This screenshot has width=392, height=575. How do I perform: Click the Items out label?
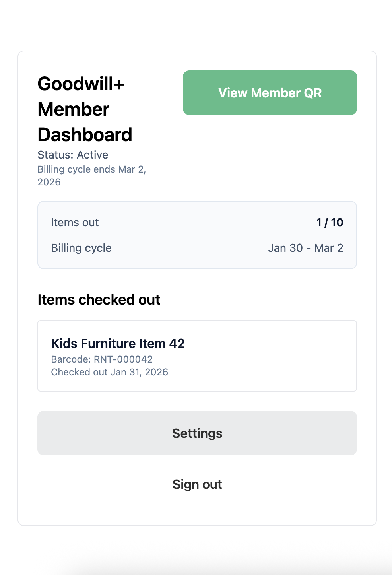pyautogui.click(x=75, y=222)
